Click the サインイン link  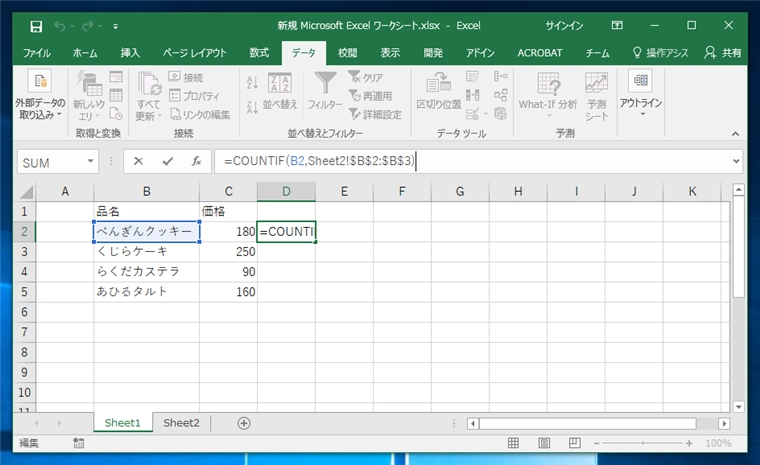tap(564, 26)
